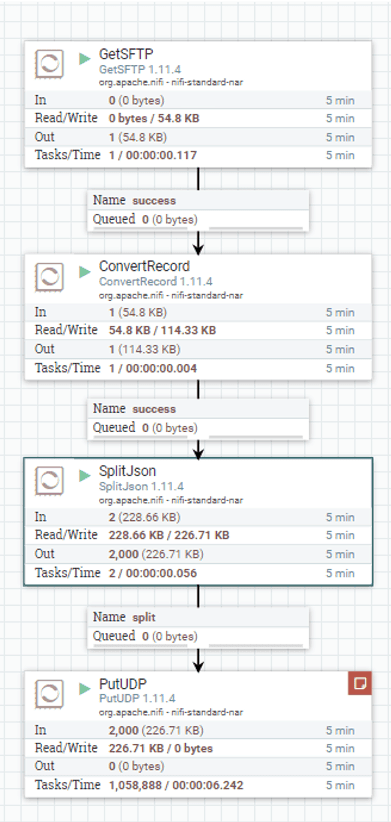Click the green running indicator on SplitJson
The height and width of the screenshot is (822, 391).
(x=85, y=475)
